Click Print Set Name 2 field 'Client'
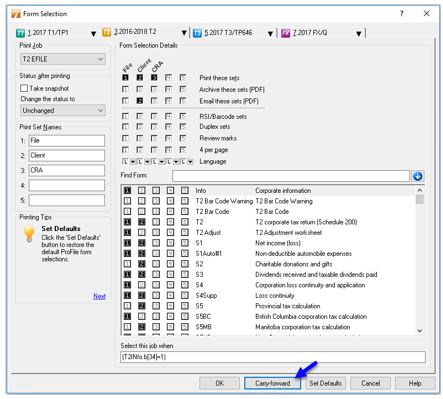Image resolution: width=443 pixels, height=399 pixels. (x=67, y=156)
